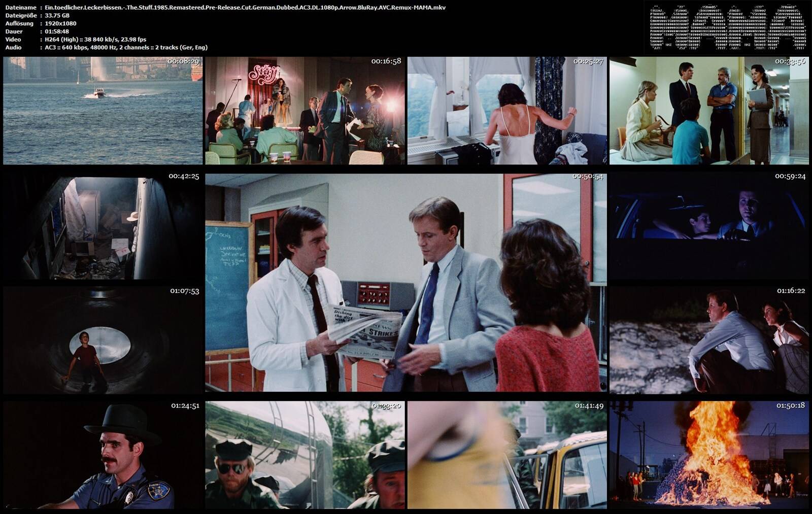Click the mkv file name text
Viewport: 812px width, 514px height.
246,8
